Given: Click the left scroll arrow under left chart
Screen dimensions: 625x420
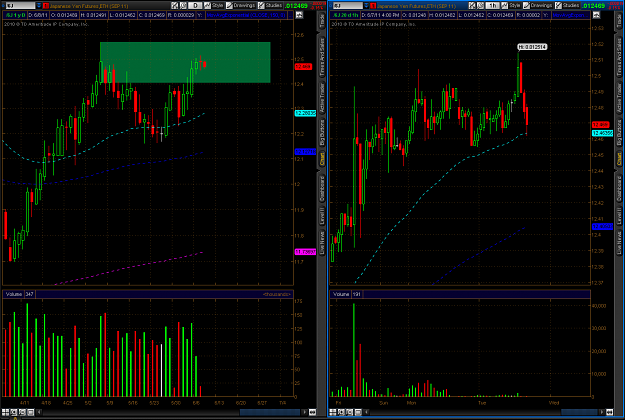Looking at the screenshot, I should point(39,412).
